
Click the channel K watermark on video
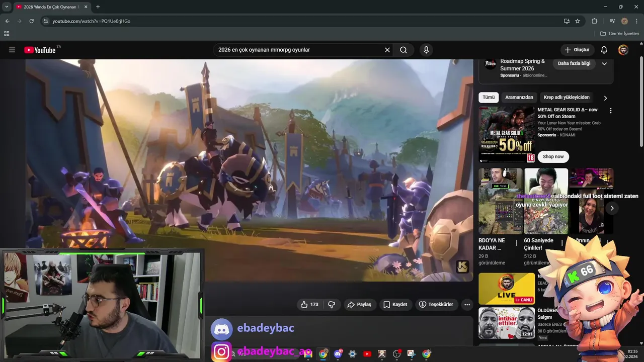pyautogui.click(x=462, y=266)
